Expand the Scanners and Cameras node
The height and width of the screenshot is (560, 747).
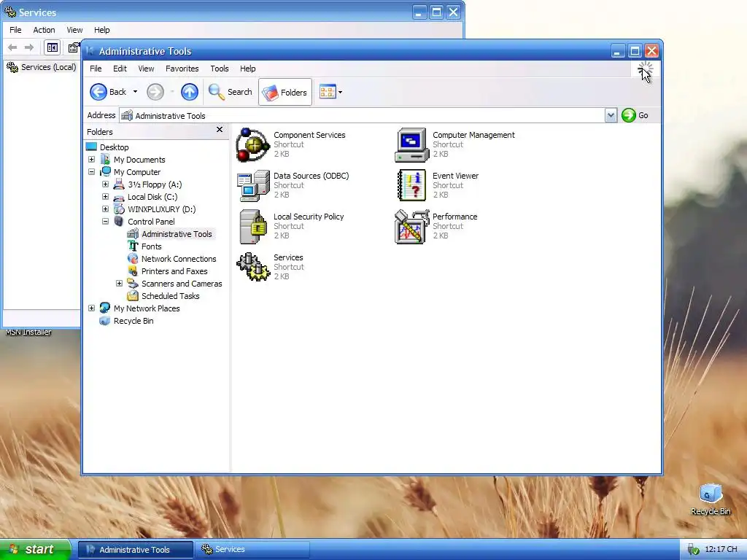[119, 284]
